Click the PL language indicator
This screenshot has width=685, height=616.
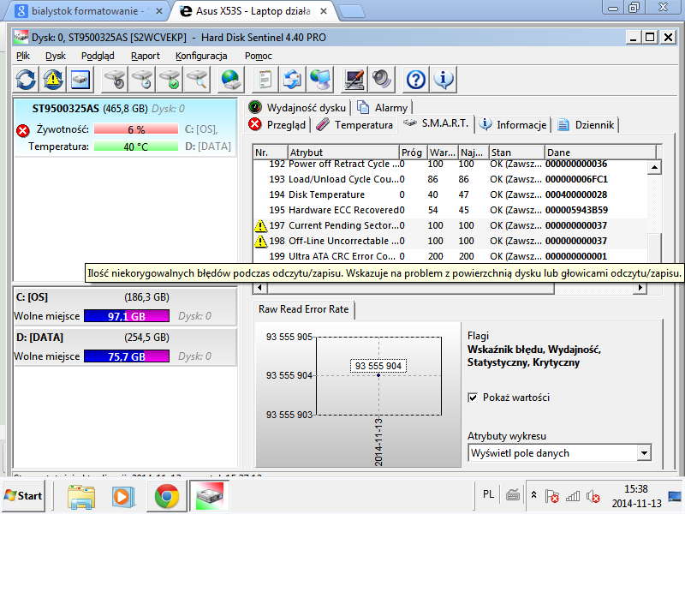488,495
